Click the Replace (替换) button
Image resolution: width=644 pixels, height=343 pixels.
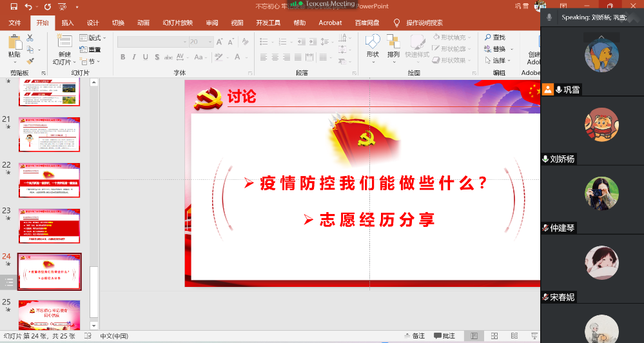click(x=498, y=49)
